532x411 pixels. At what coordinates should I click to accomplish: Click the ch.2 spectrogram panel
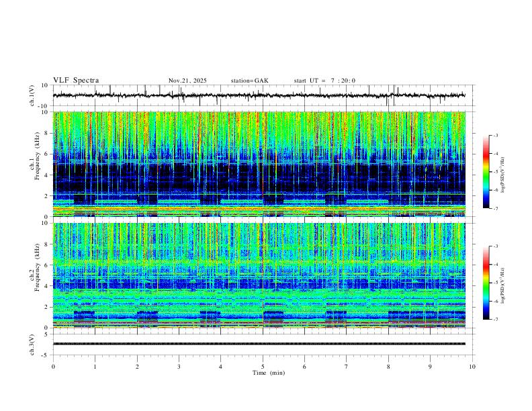259,275
